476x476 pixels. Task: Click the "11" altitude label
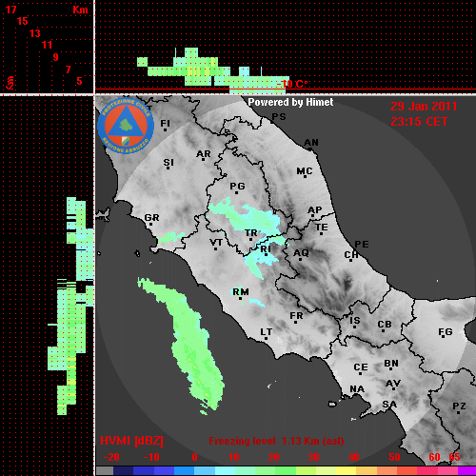click(47, 45)
